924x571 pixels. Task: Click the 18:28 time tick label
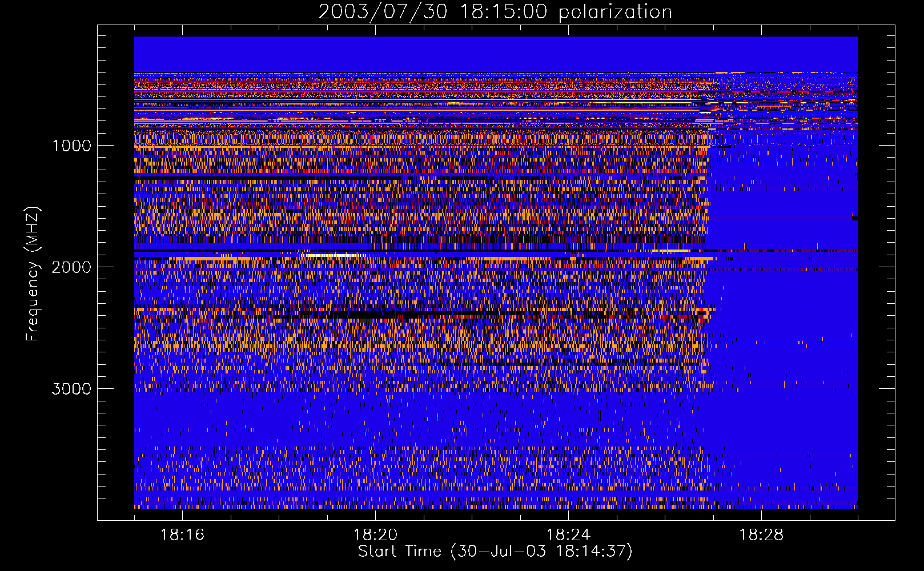pyautogui.click(x=761, y=535)
